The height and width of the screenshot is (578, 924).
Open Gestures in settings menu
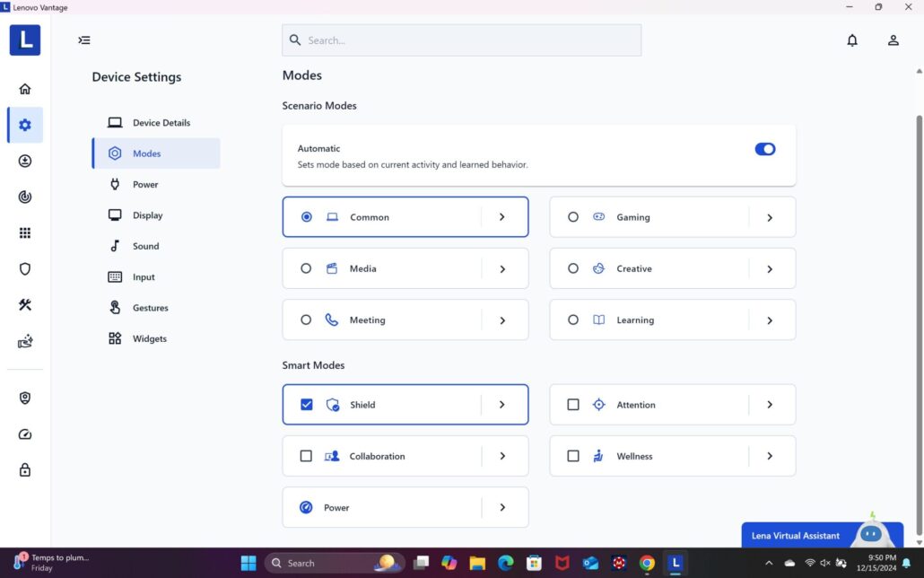tap(156, 308)
